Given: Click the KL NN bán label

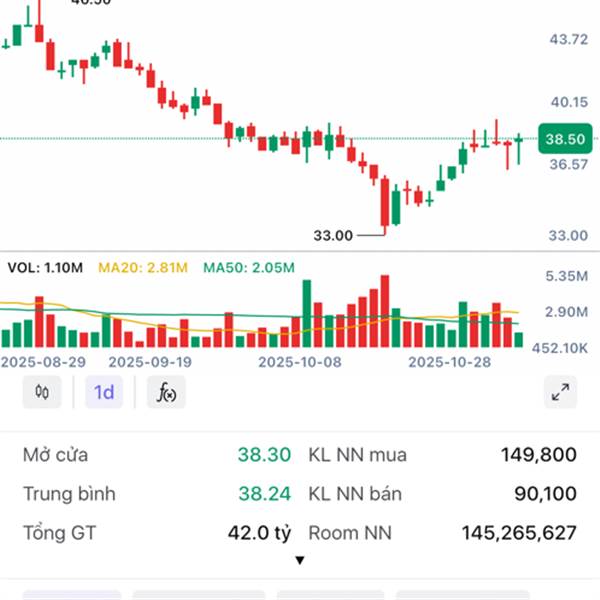Looking at the screenshot, I should pyautogui.click(x=355, y=494).
